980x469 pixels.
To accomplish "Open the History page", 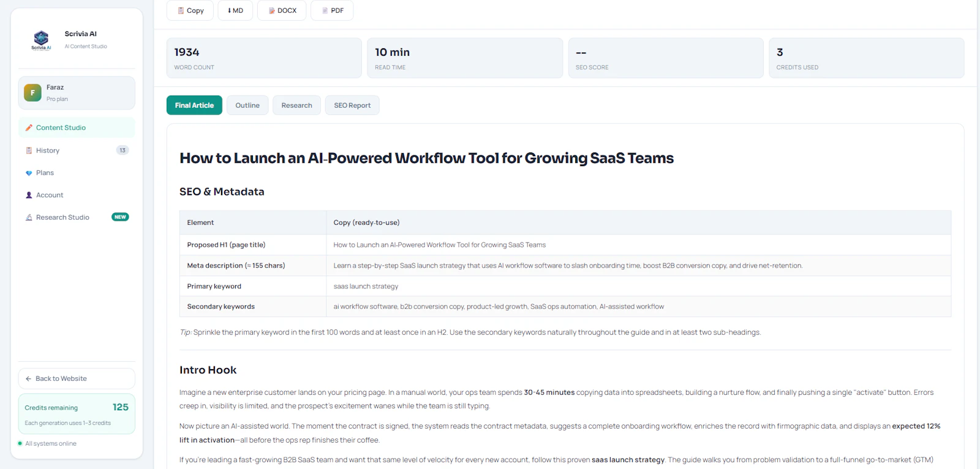I will pyautogui.click(x=77, y=151).
